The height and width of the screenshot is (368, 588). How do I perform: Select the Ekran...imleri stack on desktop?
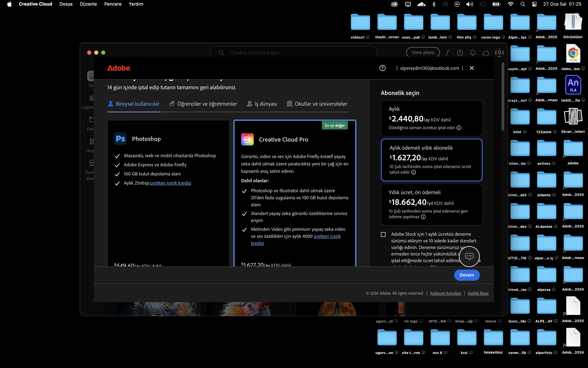[x=573, y=116]
